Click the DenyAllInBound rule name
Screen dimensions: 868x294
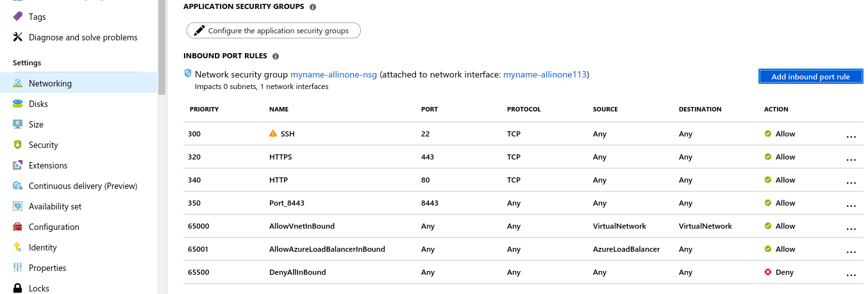click(x=297, y=272)
